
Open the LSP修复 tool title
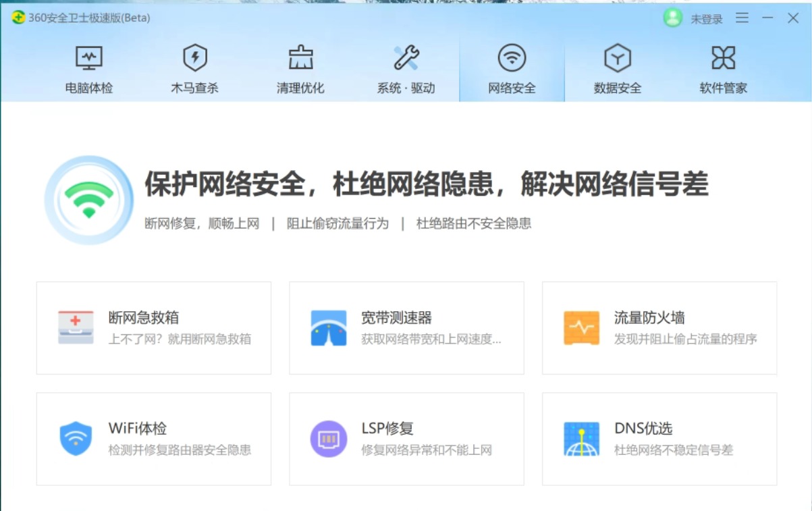tap(387, 429)
